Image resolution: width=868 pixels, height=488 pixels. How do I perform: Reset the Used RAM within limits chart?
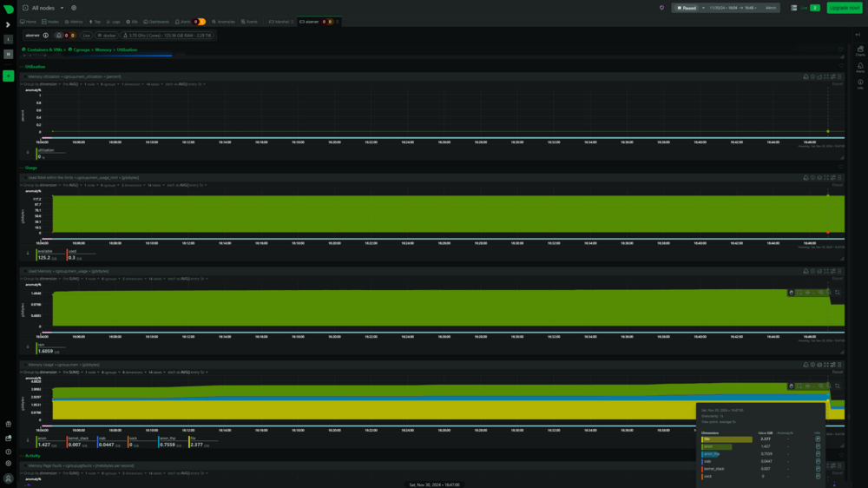(837, 185)
